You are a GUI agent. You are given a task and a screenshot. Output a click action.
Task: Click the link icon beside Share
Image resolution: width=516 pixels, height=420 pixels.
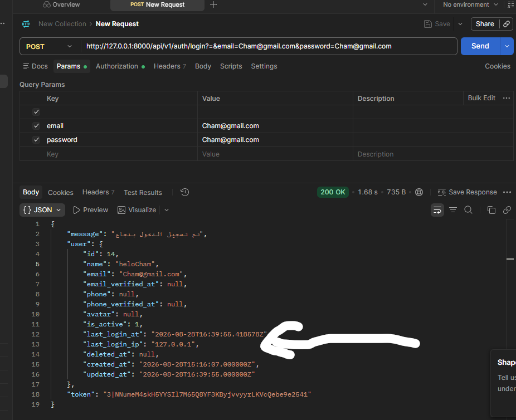[x=507, y=24]
